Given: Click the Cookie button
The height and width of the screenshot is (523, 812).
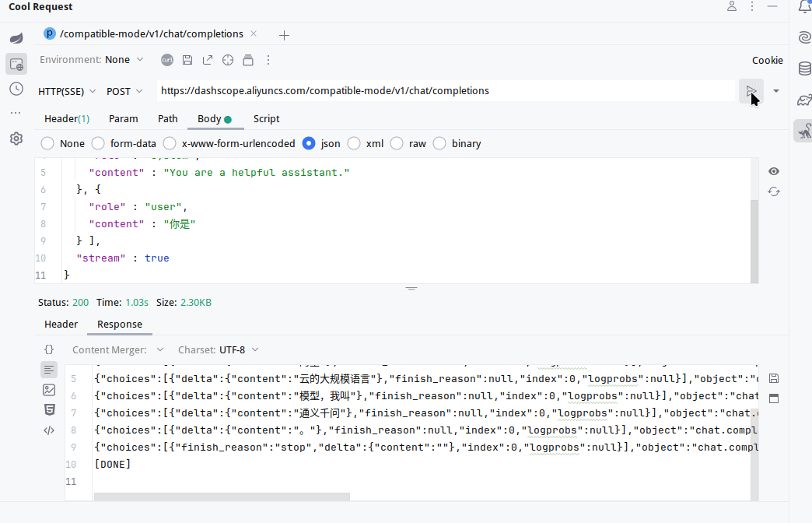Looking at the screenshot, I should (x=767, y=60).
